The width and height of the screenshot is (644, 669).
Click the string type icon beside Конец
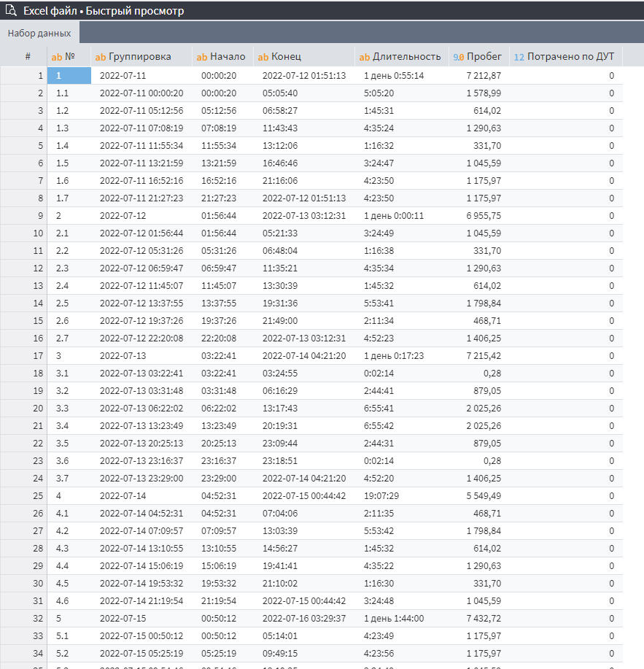(263, 57)
